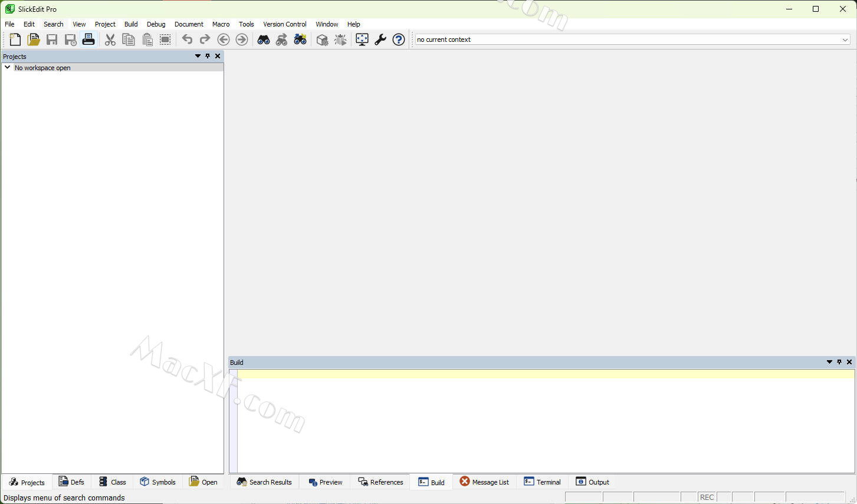Click the Open File folder icon
Image resolution: width=857 pixels, height=504 pixels.
(34, 39)
